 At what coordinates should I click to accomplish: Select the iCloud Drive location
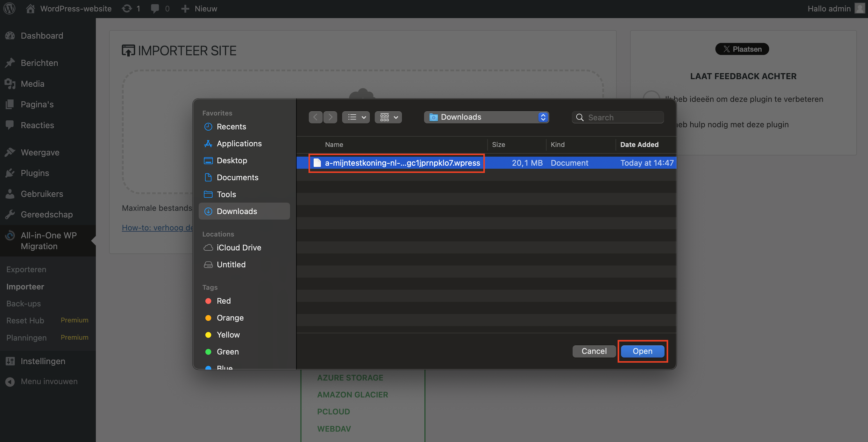(238, 248)
